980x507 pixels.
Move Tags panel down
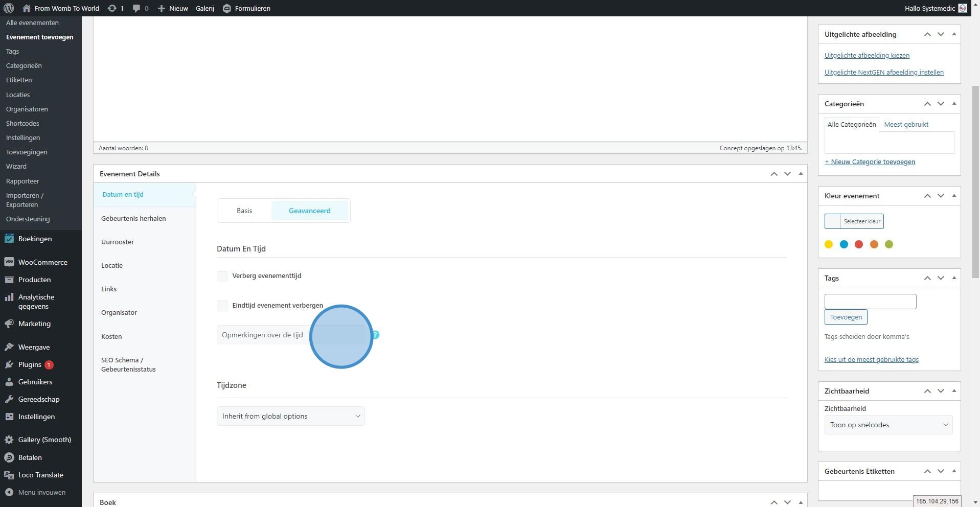click(941, 278)
